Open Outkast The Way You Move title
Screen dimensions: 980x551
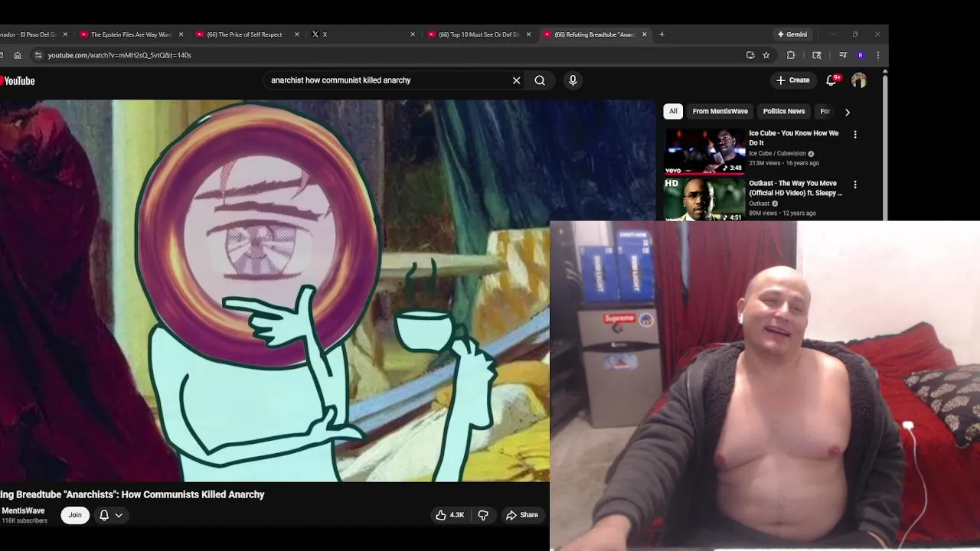[x=795, y=188]
